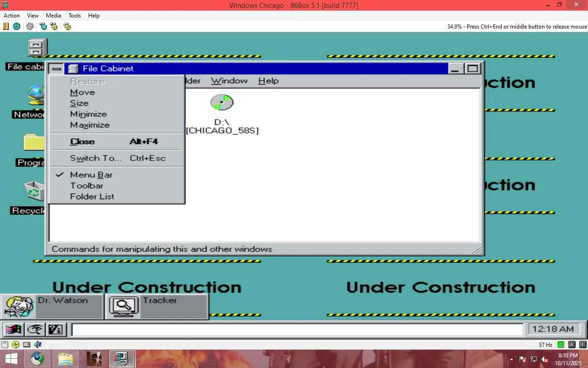Choose Close Alt+F4 from the control menu
Image resolution: width=588 pixels, height=368 pixels.
click(117, 142)
